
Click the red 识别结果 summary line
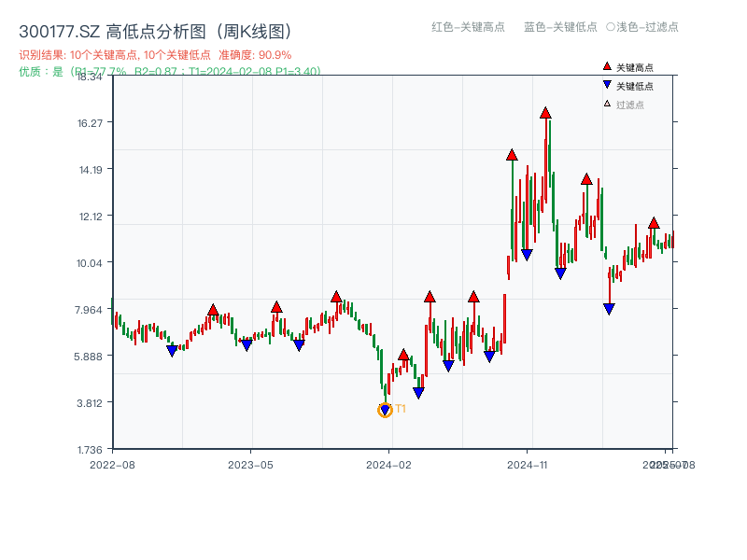click(x=155, y=55)
